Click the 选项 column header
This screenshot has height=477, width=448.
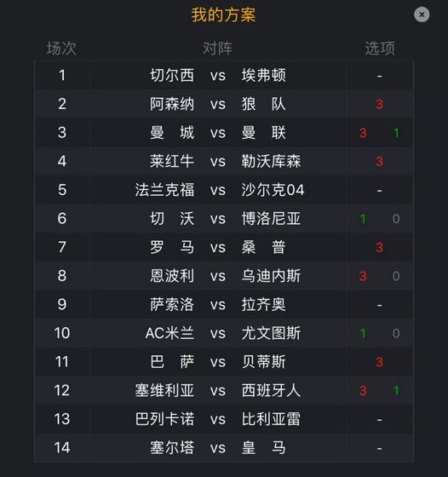pyautogui.click(x=380, y=49)
